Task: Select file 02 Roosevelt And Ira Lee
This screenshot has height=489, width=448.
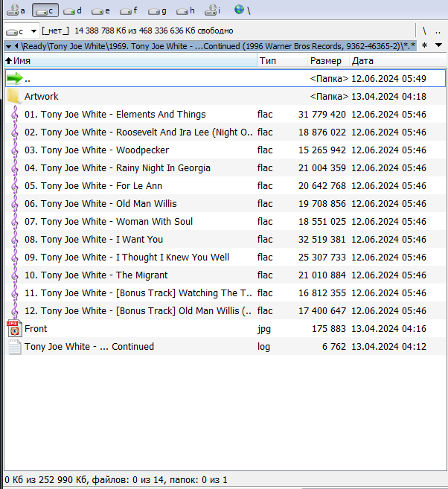Action: coord(225,132)
